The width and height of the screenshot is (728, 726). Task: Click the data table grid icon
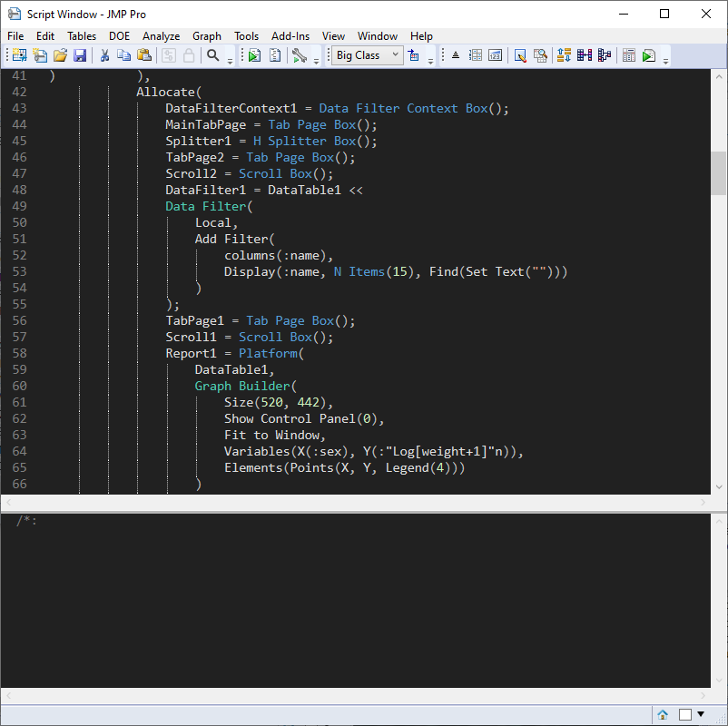[476, 55]
